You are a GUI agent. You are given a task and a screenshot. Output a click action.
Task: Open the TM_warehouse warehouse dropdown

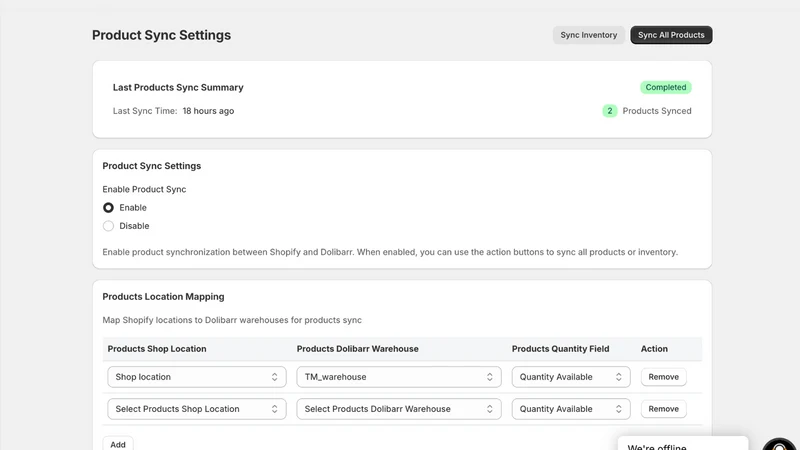398,377
